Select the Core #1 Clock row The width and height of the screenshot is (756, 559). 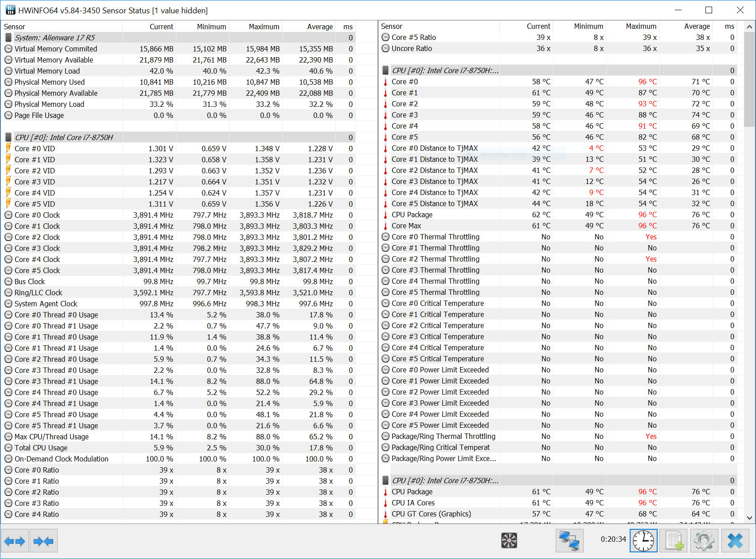(x=179, y=226)
